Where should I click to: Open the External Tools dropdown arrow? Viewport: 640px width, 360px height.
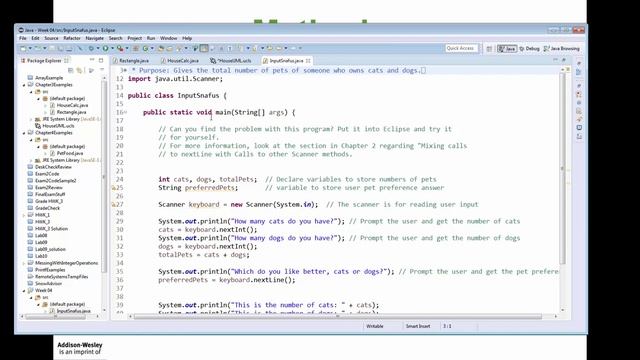127,48
